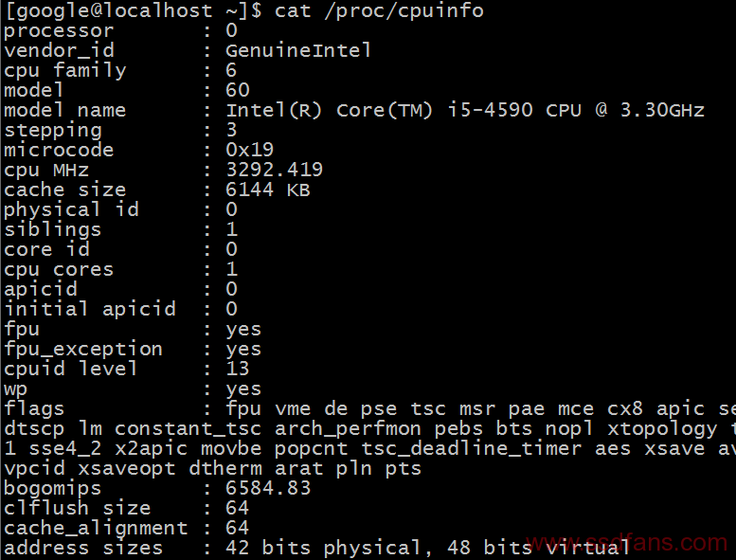This screenshot has height=560, width=736.
Task: Click the cat /proc/cpuinfo command text
Action: pyautogui.click(x=379, y=10)
